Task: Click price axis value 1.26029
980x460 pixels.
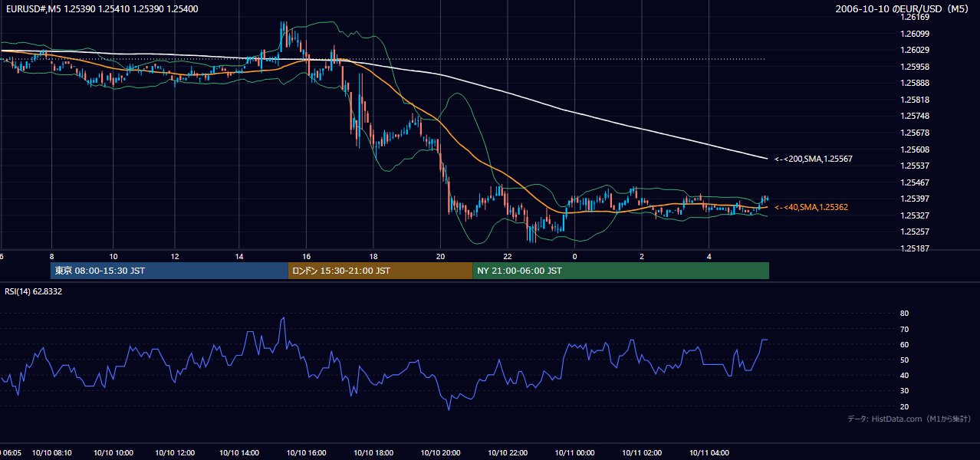Action: point(916,50)
